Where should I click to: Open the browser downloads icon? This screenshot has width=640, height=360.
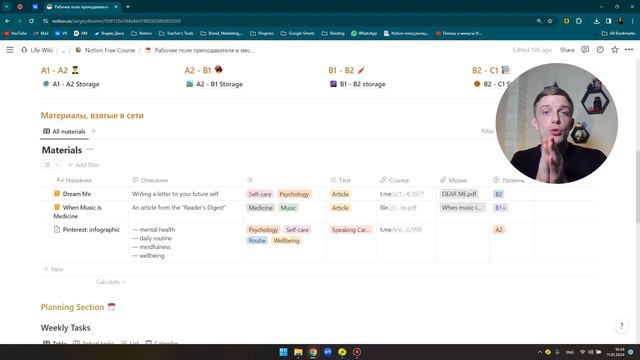(x=596, y=21)
